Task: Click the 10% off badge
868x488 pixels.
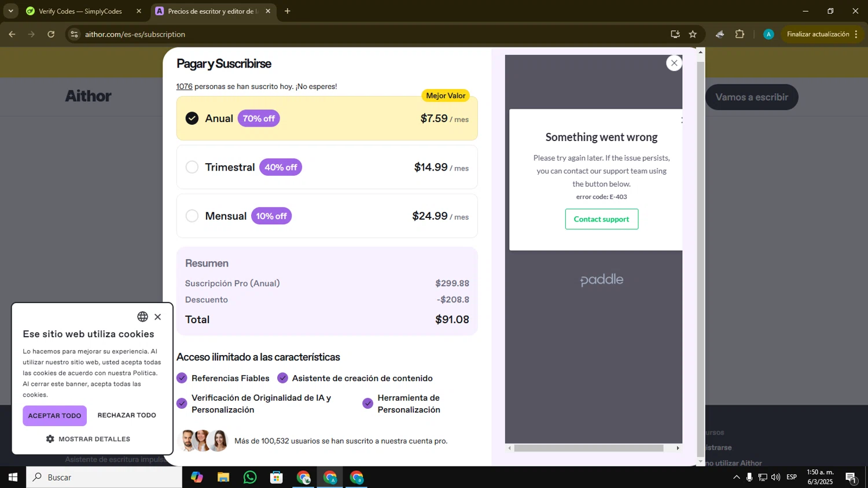Action: coord(271,216)
